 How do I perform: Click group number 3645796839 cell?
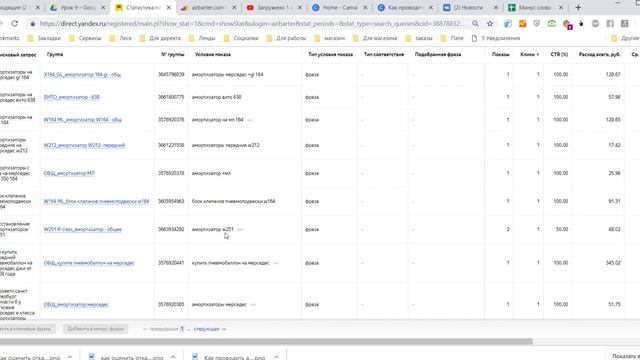[x=171, y=75]
